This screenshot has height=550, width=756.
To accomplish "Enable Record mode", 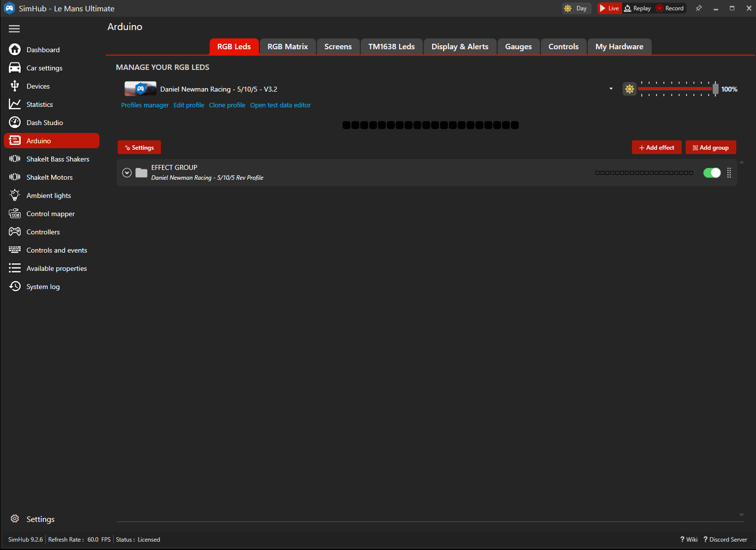I will (x=670, y=8).
